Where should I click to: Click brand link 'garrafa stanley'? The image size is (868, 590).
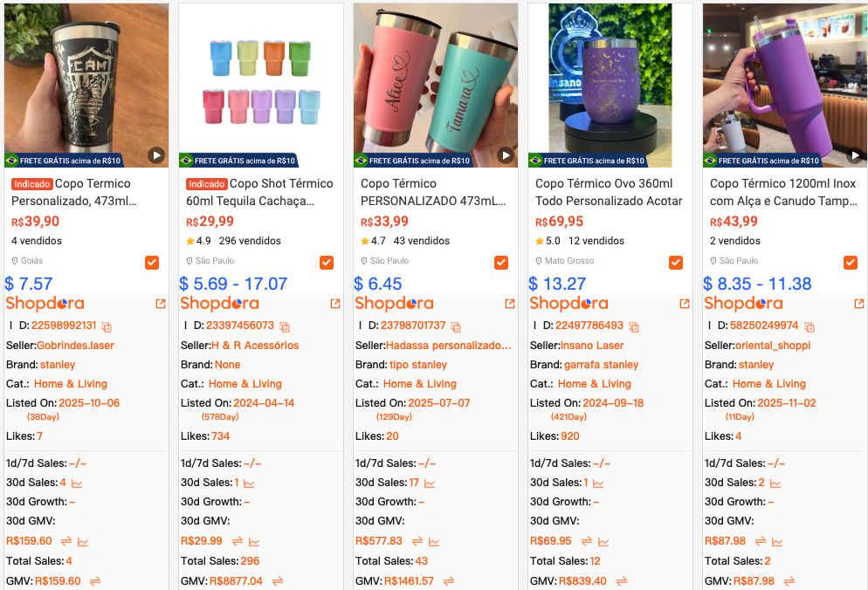(x=601, y=365)
